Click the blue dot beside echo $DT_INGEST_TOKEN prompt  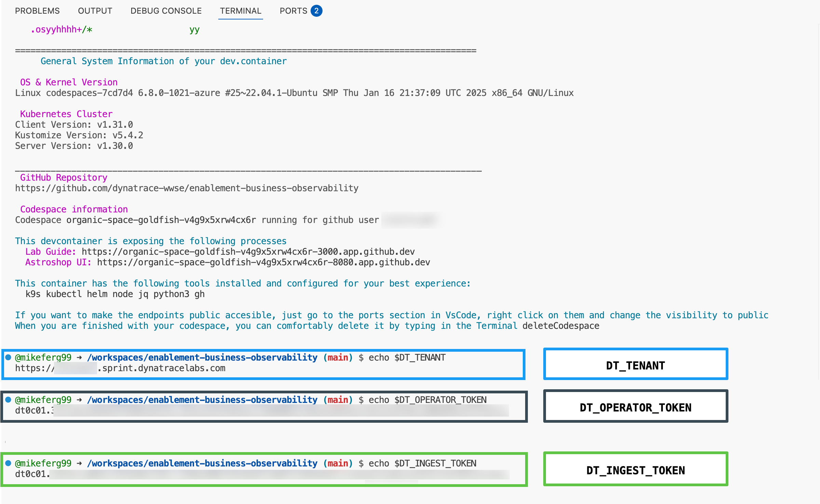pyautogui.click(x=9, y=463)
